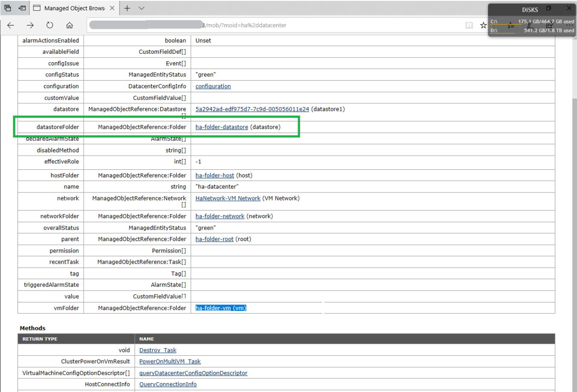This screenshot has width=577, height=392.
Task: Open new tab with plus icon
Action: click(x=127, y=8)
